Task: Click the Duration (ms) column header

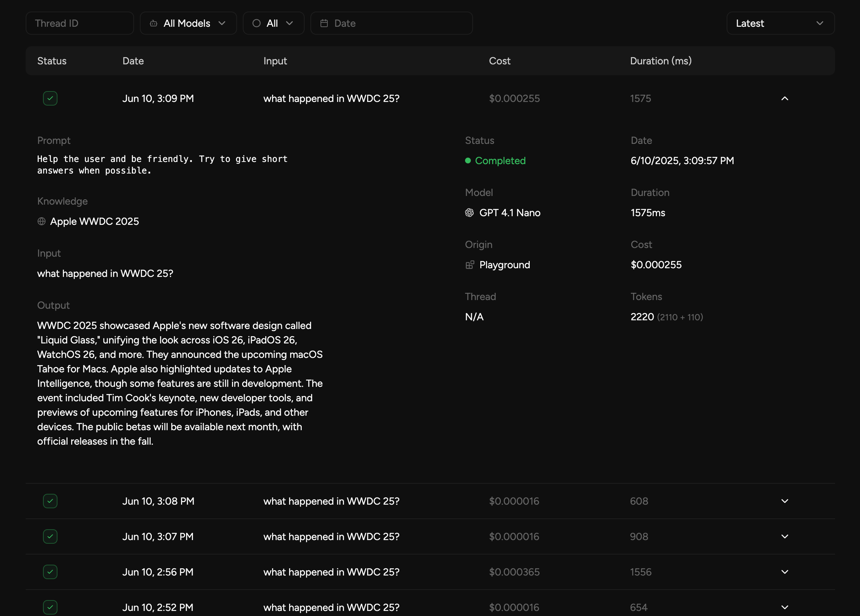Action: click(661, 61)
